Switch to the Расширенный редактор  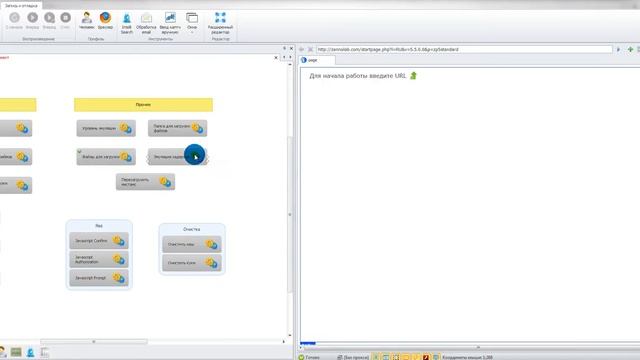click(x=220, y=23)
